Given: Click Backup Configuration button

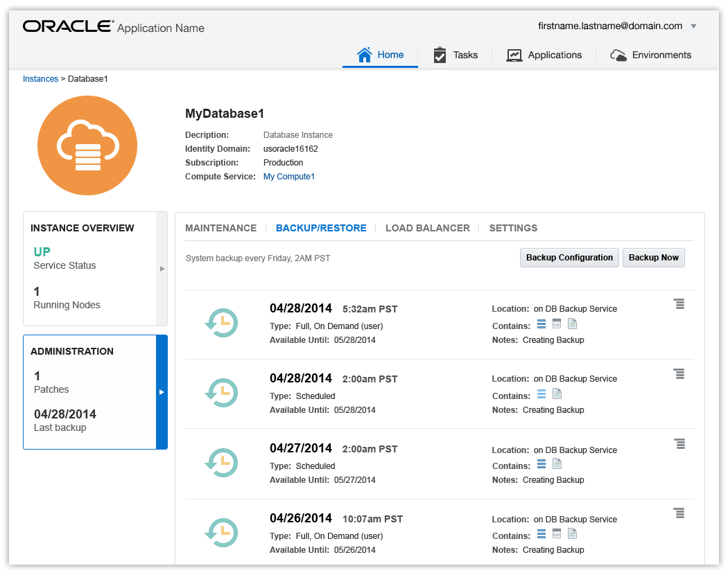Looking at the screenshot, I should point(569,258).
